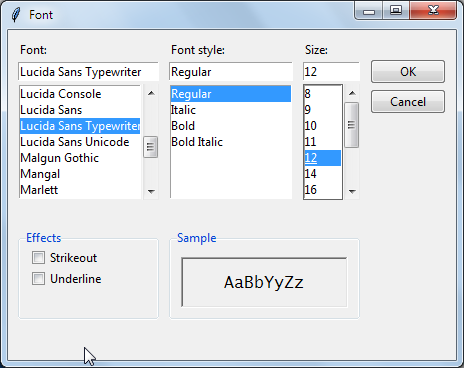Screen dimensions: 464x368
Task: Click the feather icon in title bar
Action: point(16,15)
